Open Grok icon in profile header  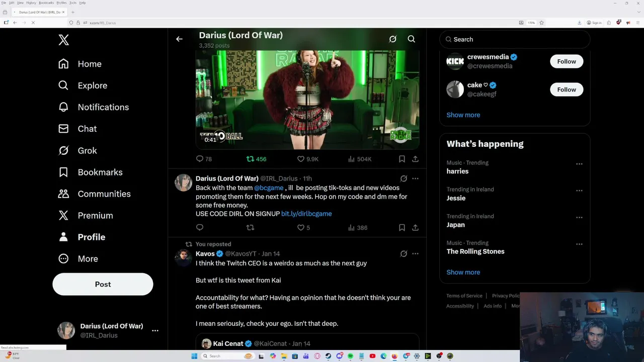coord(393,39)
